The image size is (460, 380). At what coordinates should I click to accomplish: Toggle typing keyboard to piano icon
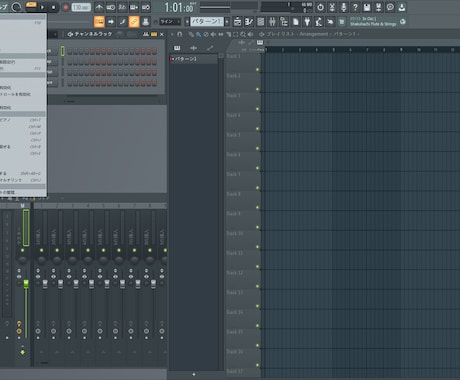[99, 22]
